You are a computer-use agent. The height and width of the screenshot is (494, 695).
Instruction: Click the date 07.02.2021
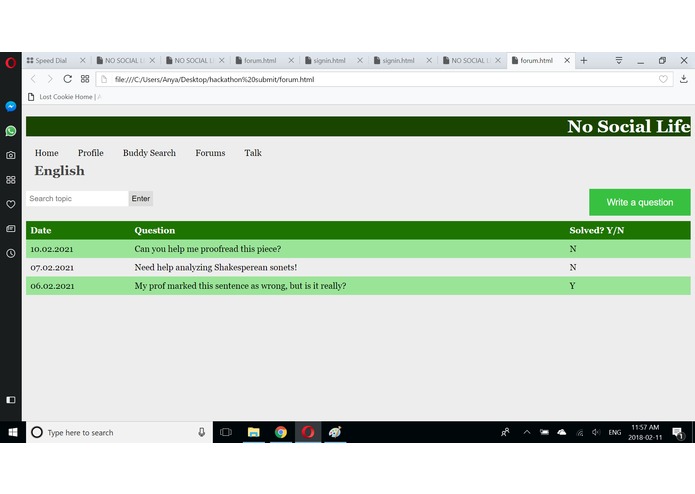point(52,268)
